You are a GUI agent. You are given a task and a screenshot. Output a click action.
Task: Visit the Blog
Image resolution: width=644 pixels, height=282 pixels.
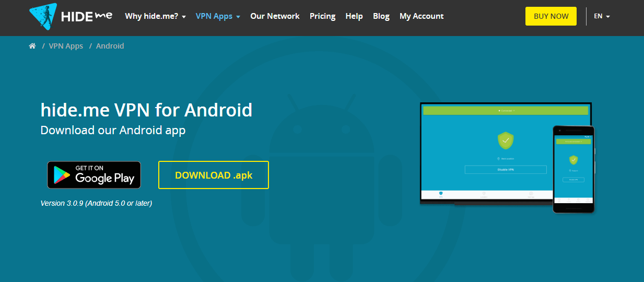(381, 16)
